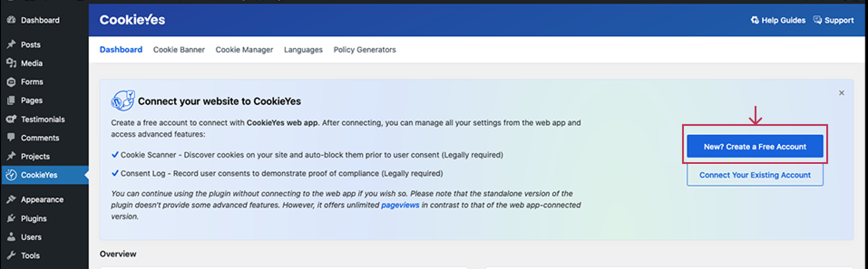Dismiss the Connect your website notice
Screen dimensions: 868x269
(x=841, y=93)
